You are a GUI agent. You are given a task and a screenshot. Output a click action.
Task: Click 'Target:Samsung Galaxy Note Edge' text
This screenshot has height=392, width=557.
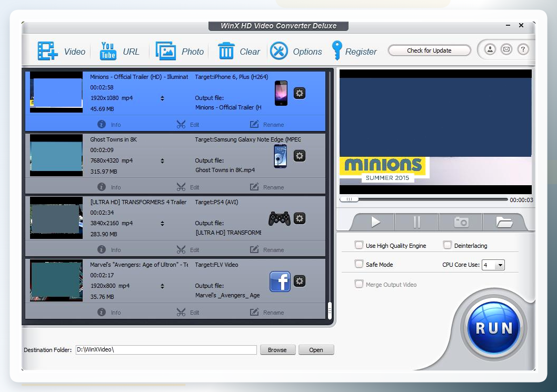click(x=247, y=139)
